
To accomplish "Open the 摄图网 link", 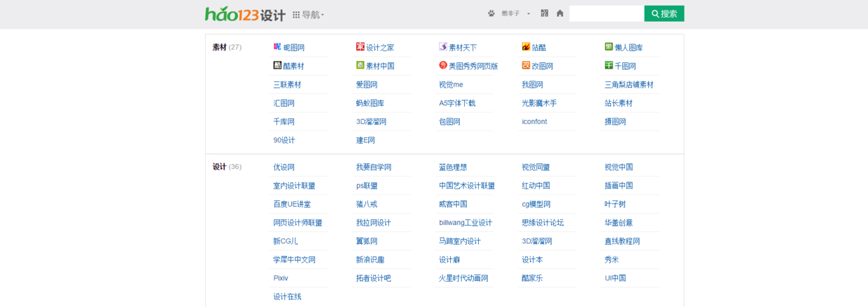I will point(615,121).
